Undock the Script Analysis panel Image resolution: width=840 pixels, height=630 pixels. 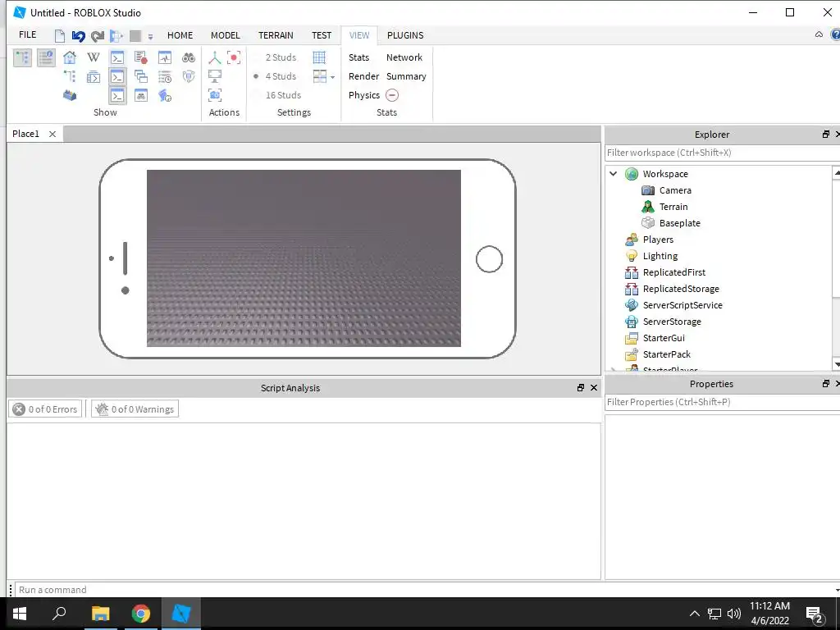click(581, 388)
